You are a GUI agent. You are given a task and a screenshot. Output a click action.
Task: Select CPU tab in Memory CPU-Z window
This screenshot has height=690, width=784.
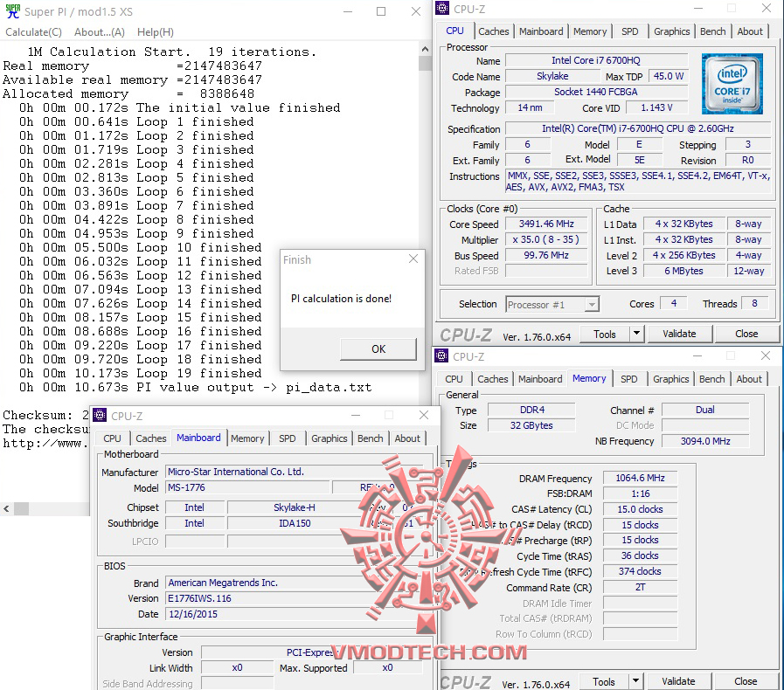coord(454,379)
